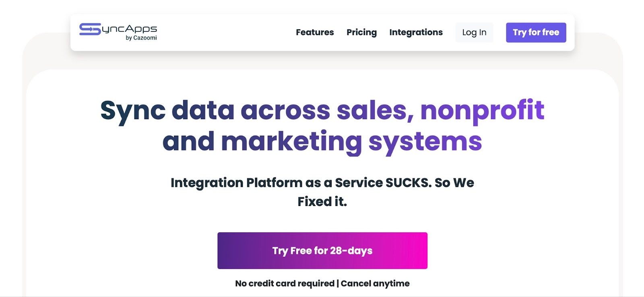The image size is (644, 297).
Task: Click the word "marketing" in the headline
Action: 292,142
